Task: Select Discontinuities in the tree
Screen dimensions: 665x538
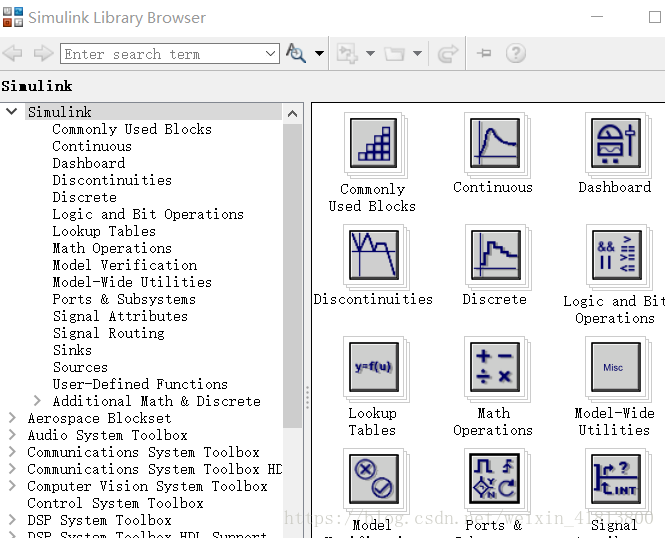Action: click(112, 180)
